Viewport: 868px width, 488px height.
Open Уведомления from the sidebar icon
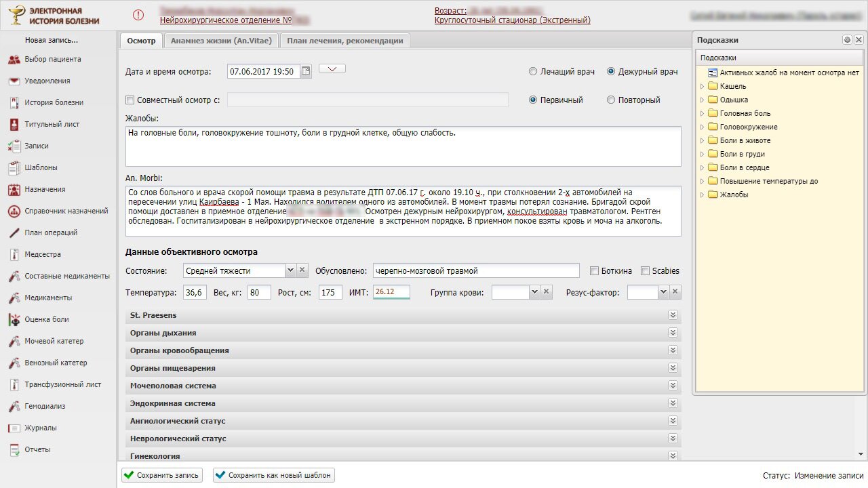pos(14,81)
